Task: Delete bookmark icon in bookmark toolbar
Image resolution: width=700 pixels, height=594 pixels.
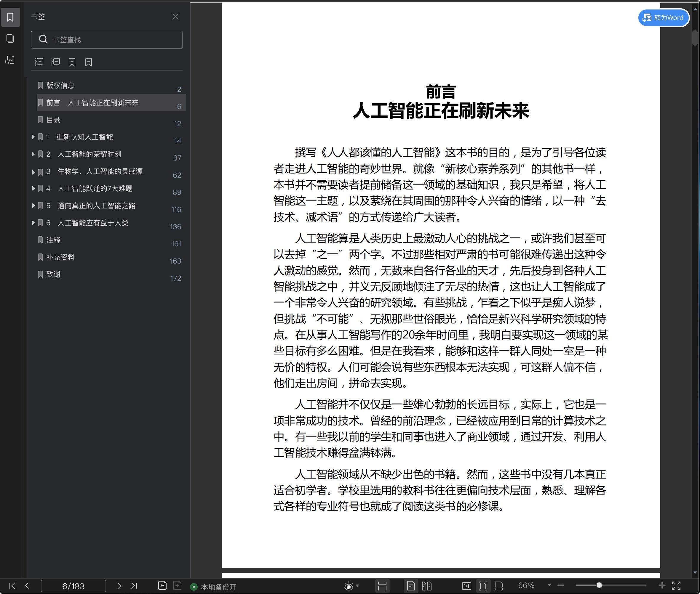Action: point(89,62)
